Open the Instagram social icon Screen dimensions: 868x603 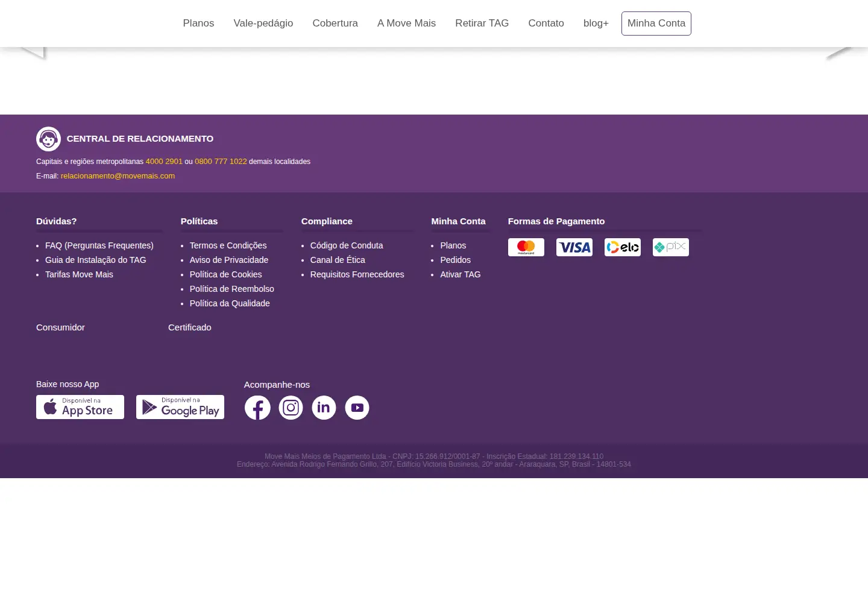point(291,408)
